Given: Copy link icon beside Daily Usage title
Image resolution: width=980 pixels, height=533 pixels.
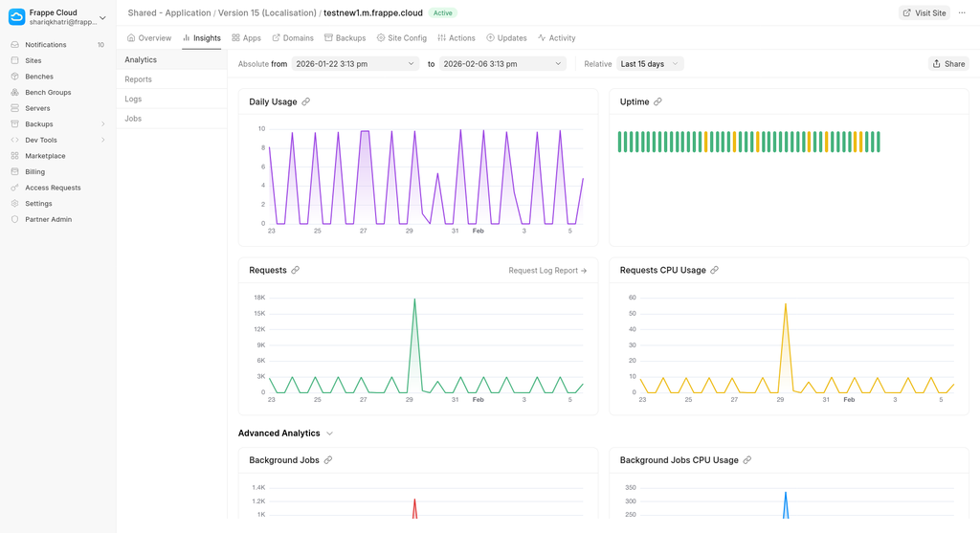Looking at the screenshot, I should (x=306, y=102).
